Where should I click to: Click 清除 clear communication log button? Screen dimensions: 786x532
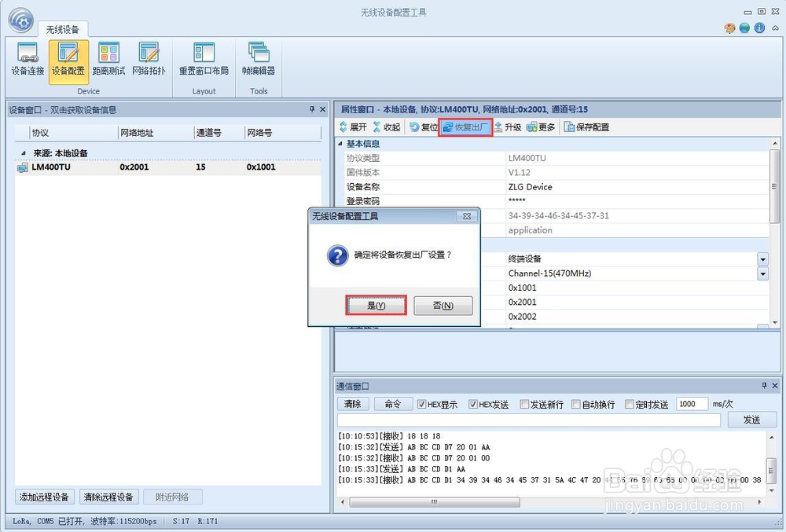click(353, 404)
